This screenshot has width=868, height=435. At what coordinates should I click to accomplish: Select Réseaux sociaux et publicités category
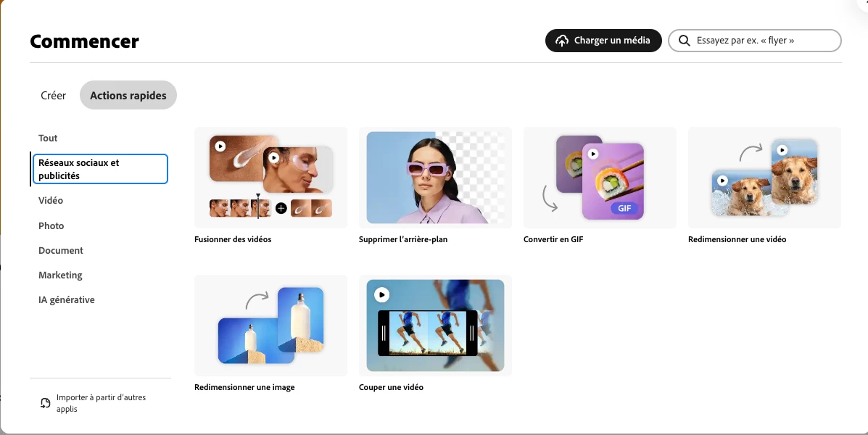pos(100,169)
